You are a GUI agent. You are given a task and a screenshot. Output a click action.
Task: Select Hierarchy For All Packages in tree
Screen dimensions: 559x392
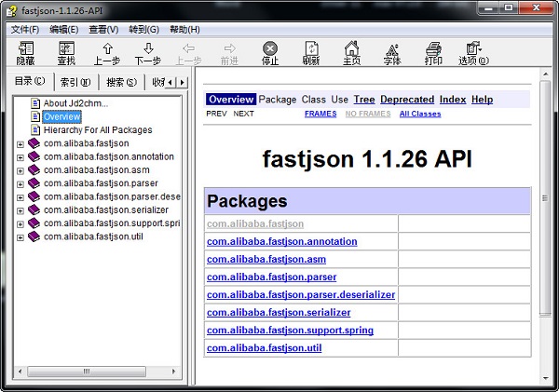[97, 130]
